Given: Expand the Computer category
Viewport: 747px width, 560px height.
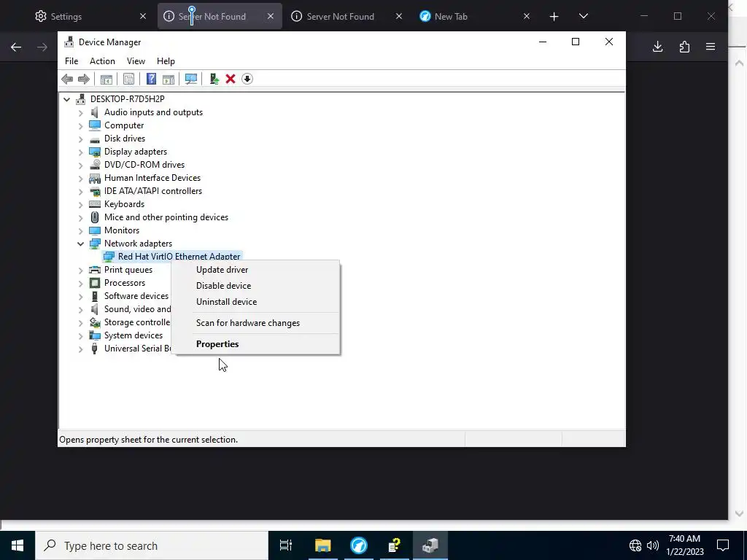Looking at the screenshot, I should [x=80, y=126].
